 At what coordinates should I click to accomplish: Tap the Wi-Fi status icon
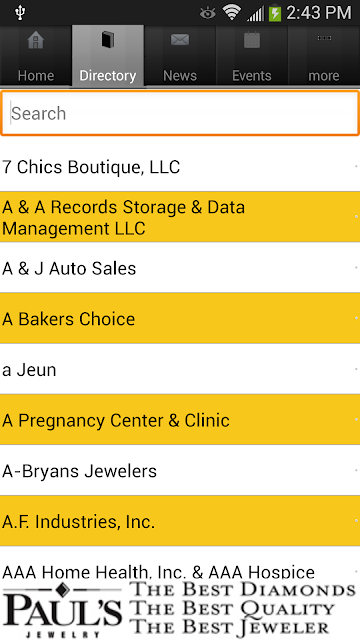231,13
